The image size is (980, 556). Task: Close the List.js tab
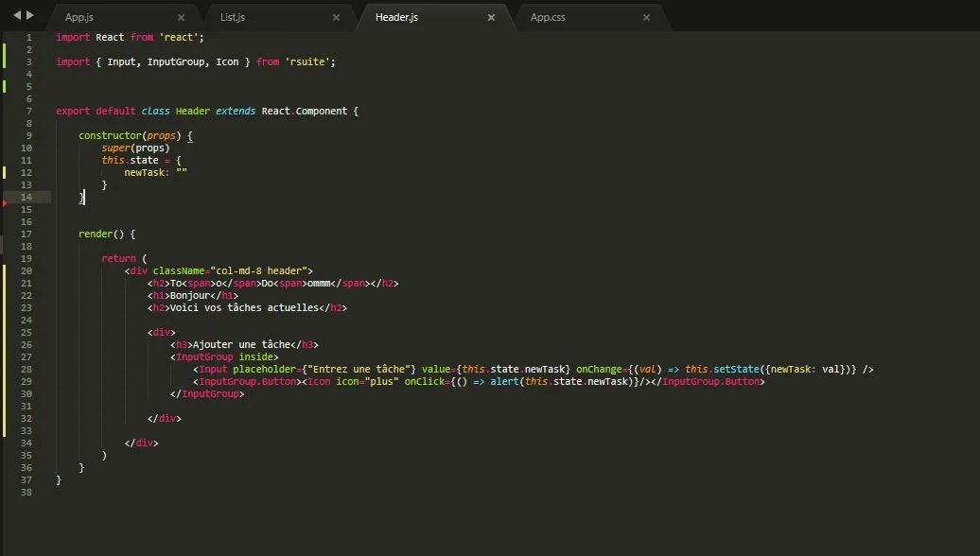coord(336,17)
